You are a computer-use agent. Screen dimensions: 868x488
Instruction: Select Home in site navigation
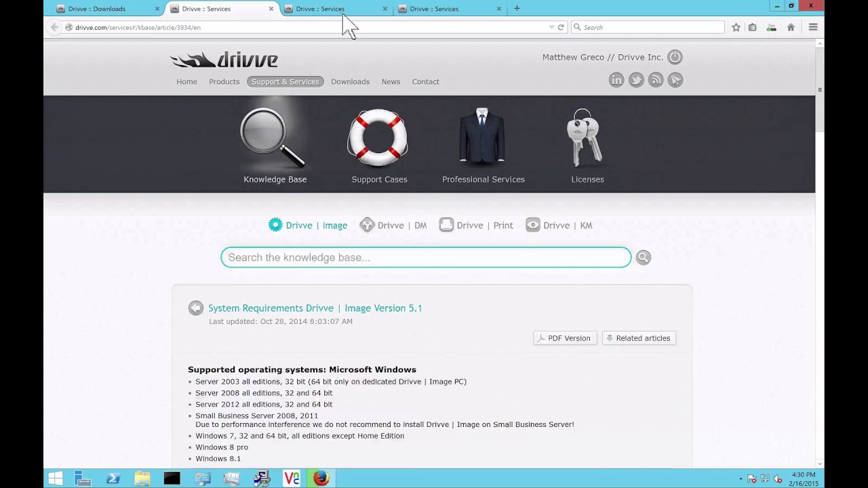(186, 82)
